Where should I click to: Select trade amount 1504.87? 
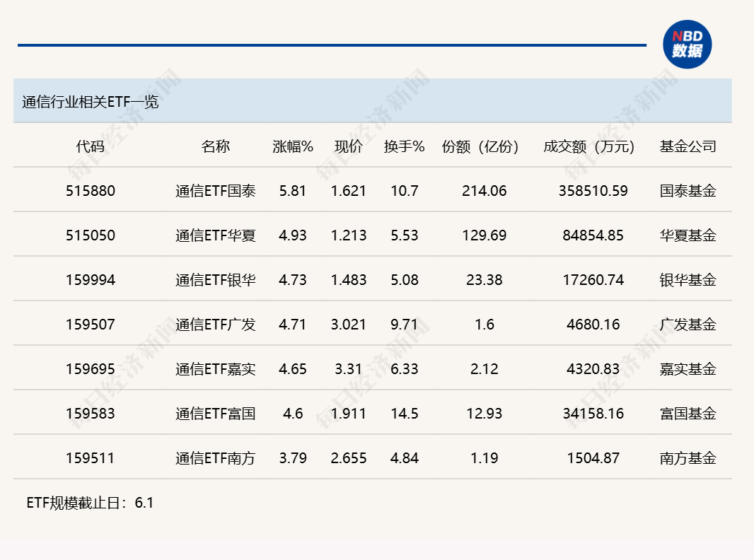point(593,458)
